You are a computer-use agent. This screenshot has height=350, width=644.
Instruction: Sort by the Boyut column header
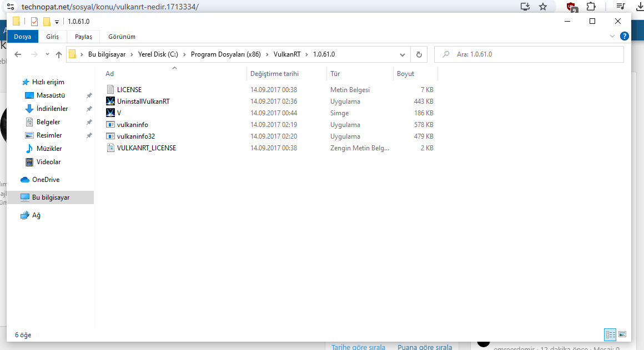pyautogui.click(x=405, y=74)
